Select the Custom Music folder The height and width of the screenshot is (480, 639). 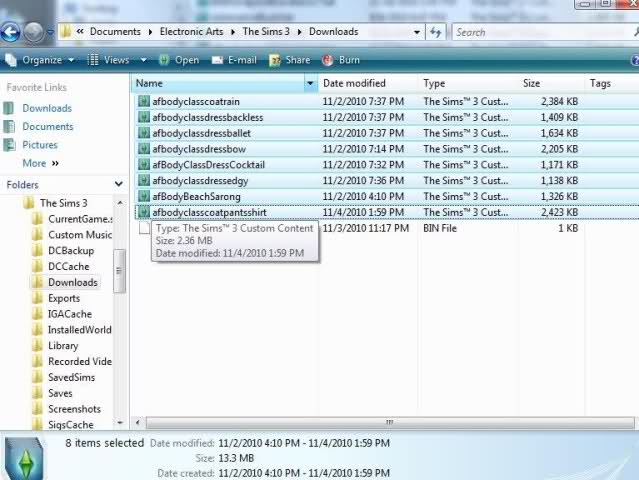[x=80, y=235]
